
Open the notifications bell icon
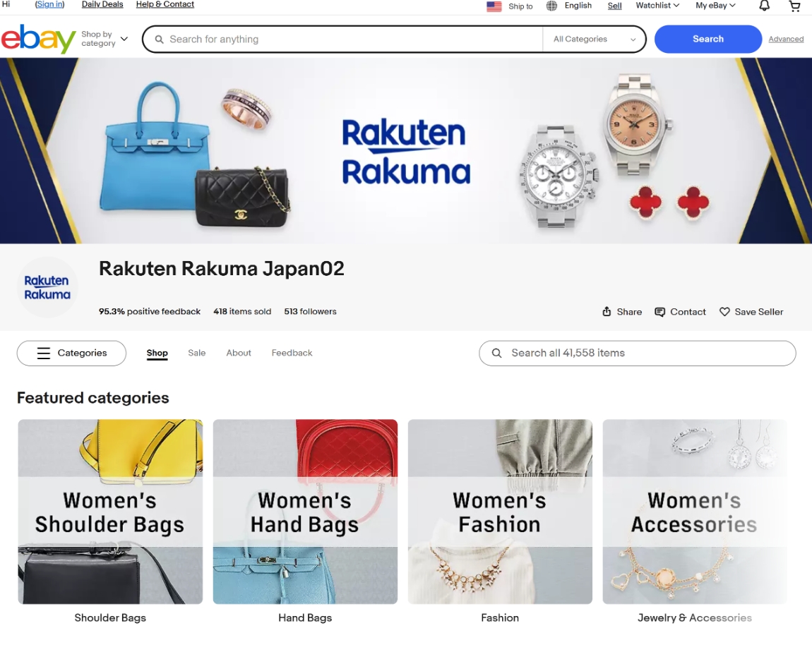tap(765, 6)
